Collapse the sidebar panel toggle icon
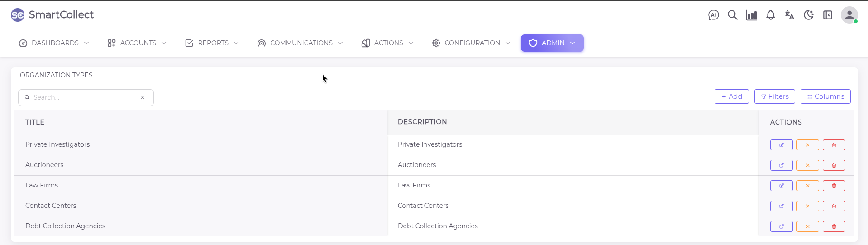Viewport: 868px width, 245px height. point(827,15)
